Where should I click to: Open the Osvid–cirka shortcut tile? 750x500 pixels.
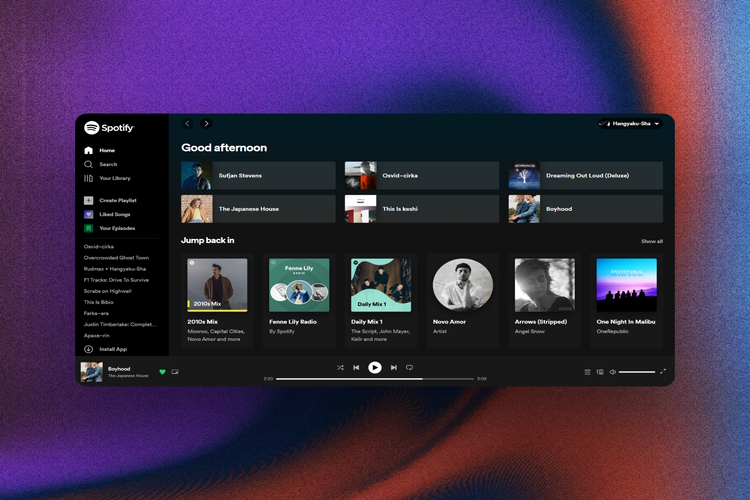tap(422, 176)
